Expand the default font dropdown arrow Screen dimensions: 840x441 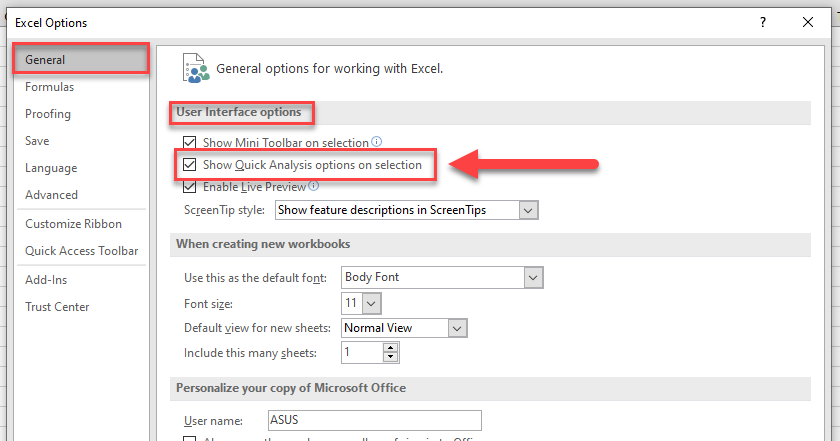tap(533, 278)
